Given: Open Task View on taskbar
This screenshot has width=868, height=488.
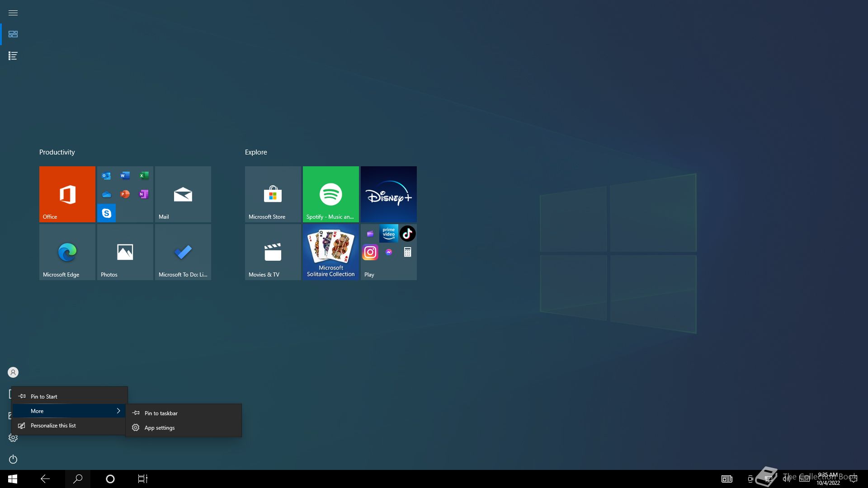Looking at the screenshot, I should coord(143,479).
